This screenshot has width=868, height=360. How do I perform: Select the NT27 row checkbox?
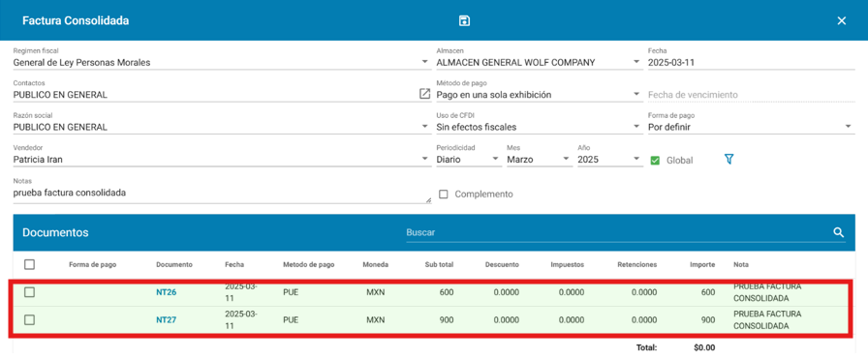[x=29, y=319]
